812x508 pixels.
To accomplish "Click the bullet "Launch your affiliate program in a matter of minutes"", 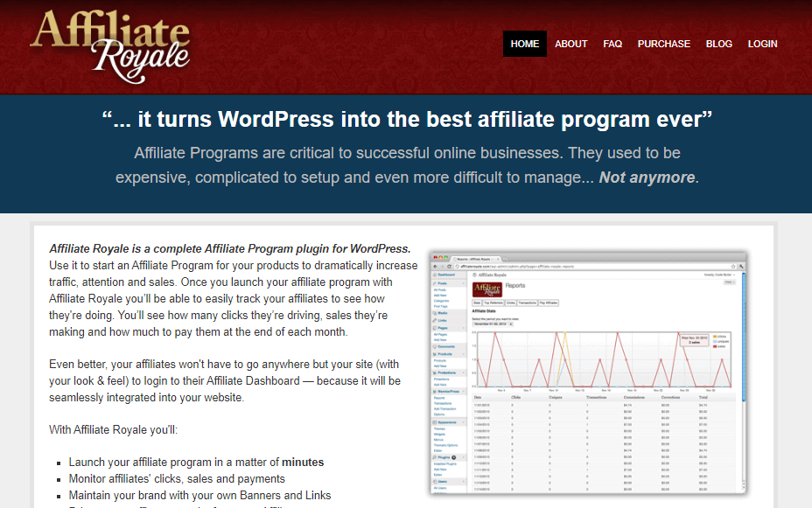I will pyautogui.click(x=196, y=462).
